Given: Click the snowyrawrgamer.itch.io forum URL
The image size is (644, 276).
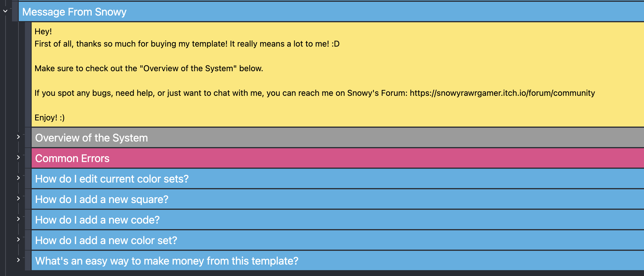Looking at the screenshot, I should tap(502, 93).
